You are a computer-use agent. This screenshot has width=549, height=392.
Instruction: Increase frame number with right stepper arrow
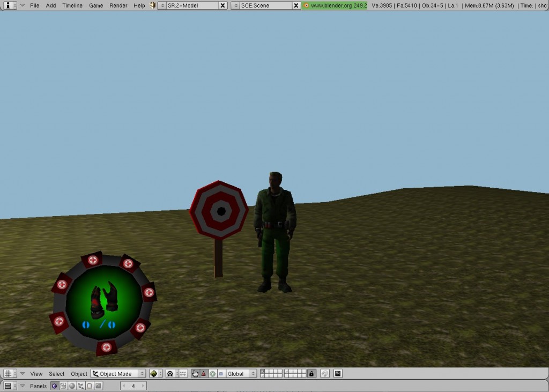click(x=142, y=386)
